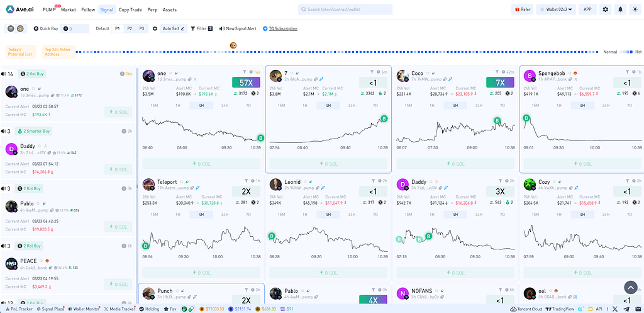This screenshot has width=644, height=313.
Task: Open PnL Tracker in the bottom bar
Action: click(x=19, y=309)
